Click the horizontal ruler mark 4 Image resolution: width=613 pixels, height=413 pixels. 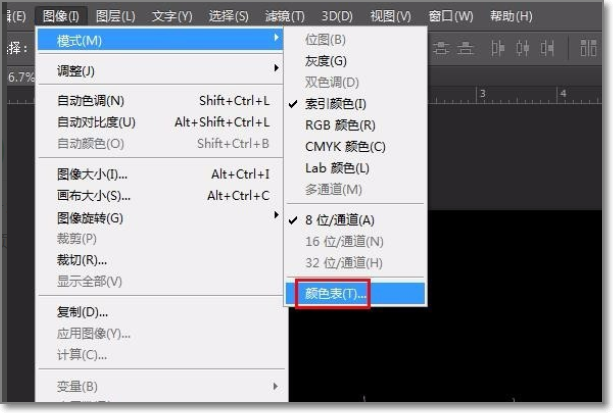click(563, 94)
